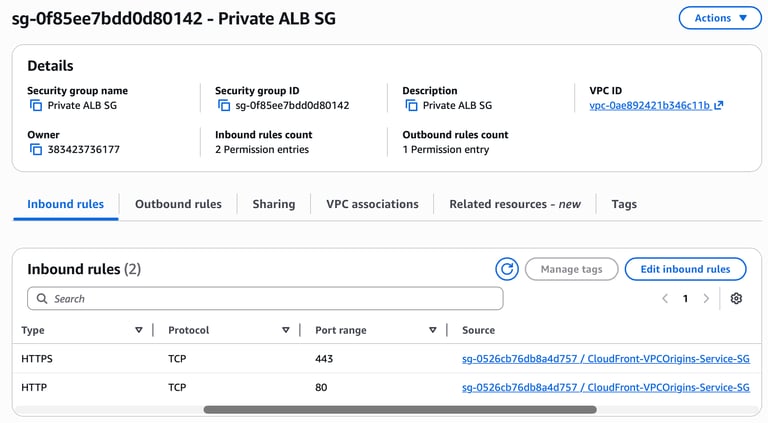Open the VPC associations tab

(372, 204)
